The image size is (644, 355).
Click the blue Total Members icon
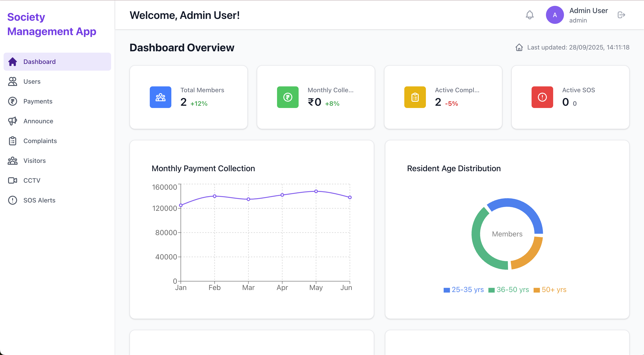click(160, 97)
